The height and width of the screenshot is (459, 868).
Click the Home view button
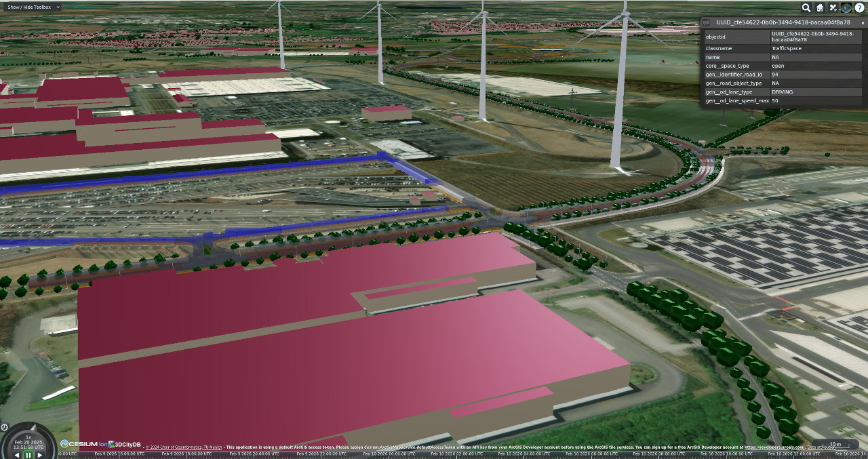click(820, 7)
